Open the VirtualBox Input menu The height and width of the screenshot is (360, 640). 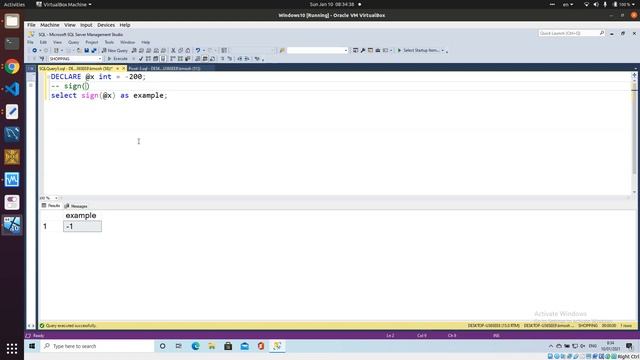click(86, 25)
